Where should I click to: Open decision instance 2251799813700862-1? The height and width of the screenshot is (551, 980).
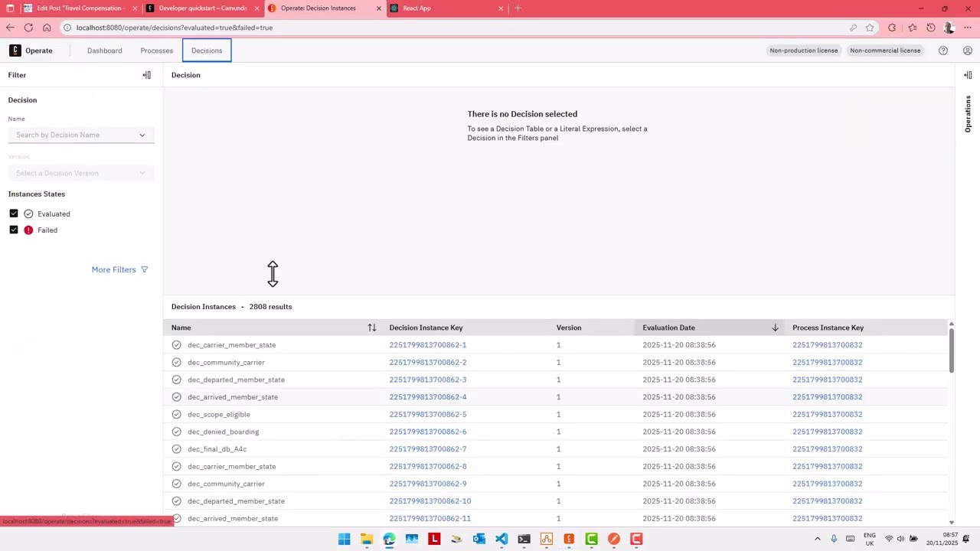pos(428,345)
